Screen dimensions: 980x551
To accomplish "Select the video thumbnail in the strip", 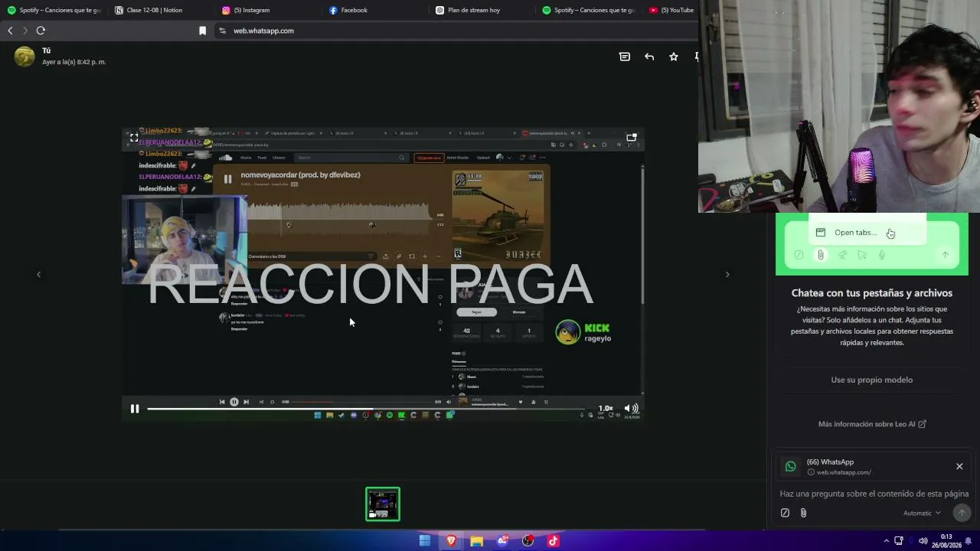I will coord(383,504).
